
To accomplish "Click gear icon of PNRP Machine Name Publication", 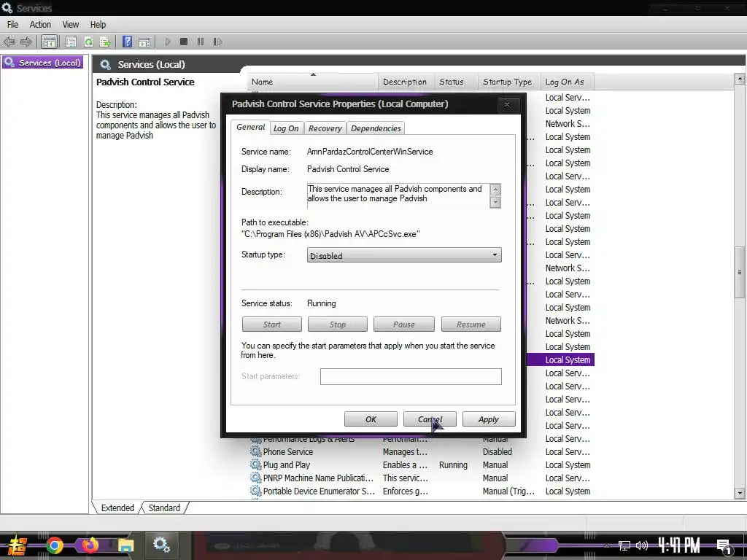I will point(256,478).
